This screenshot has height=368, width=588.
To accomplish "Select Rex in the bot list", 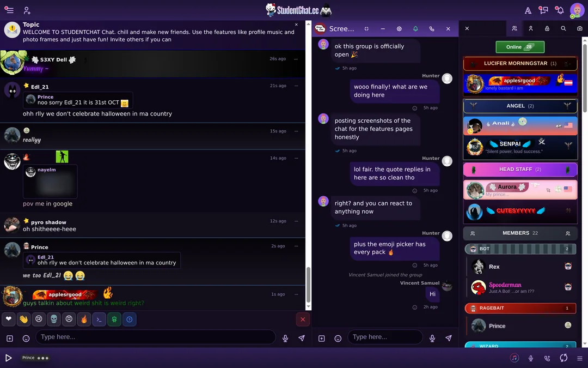I will click(521, 267).
